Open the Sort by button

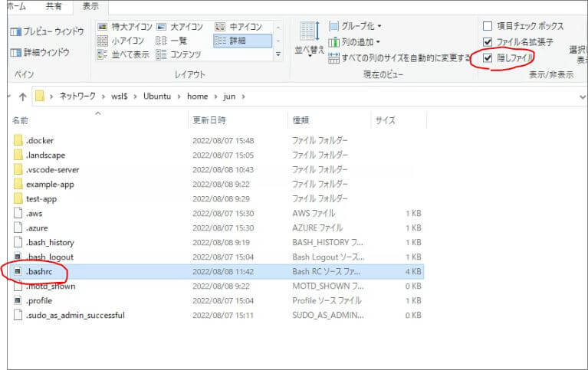310,39
